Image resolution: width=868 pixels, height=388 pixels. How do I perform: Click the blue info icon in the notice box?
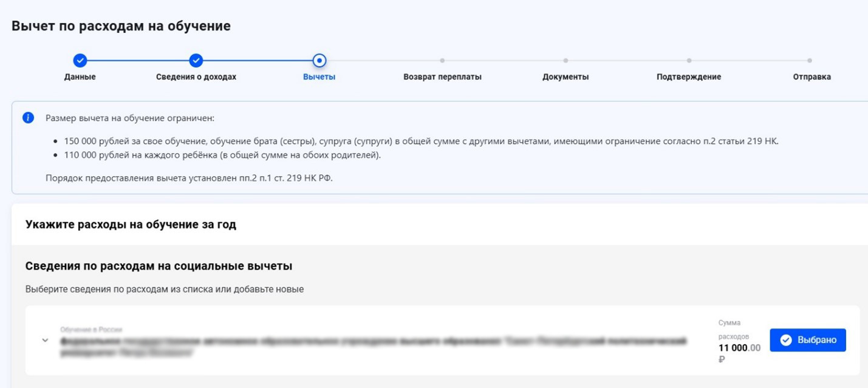pyautogui.click(x=28, y=118)
